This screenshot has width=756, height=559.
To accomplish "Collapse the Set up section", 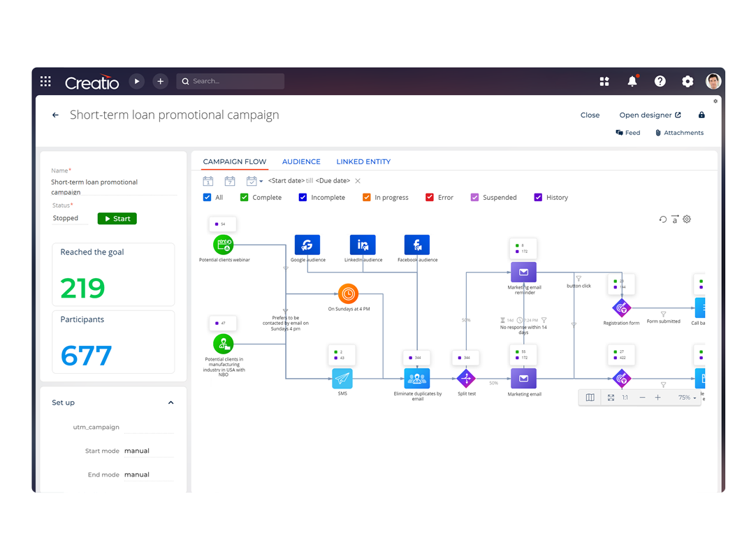I will click(170, 402).
